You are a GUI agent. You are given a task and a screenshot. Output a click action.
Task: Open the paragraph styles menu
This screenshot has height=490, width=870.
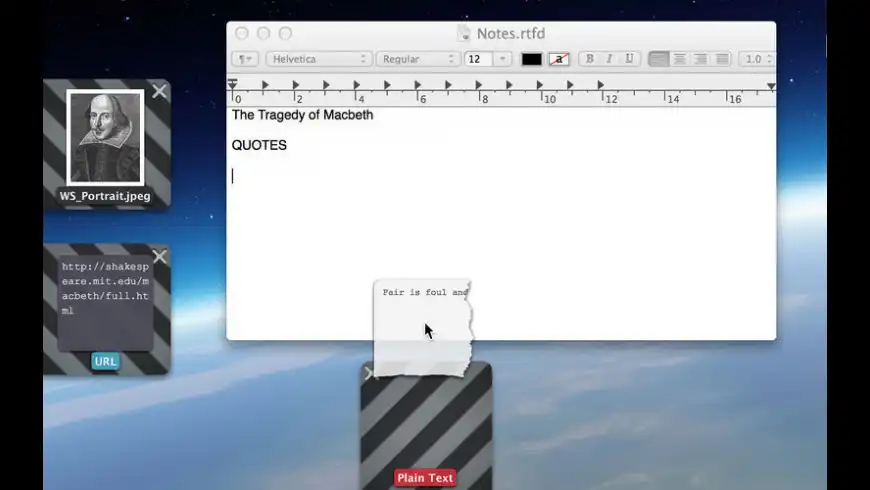(x=245, y=59)
